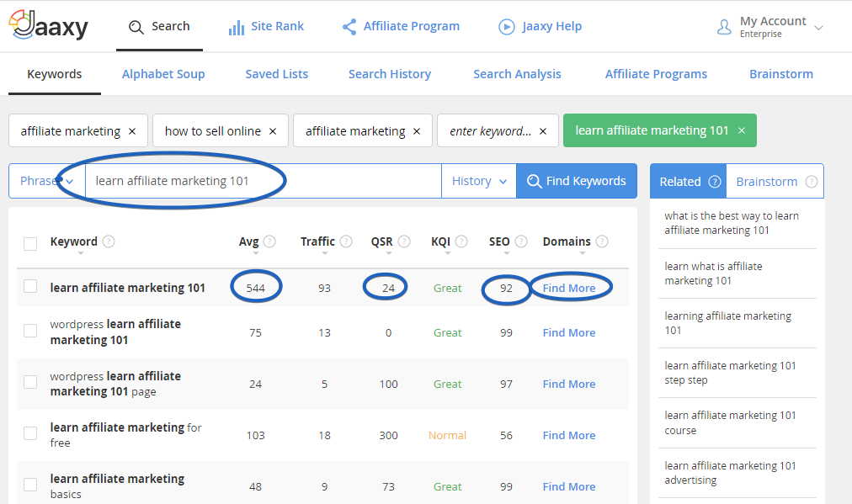Check the 'learn affiliate marketing 101' row checkbox
852x504 pixels.
coord(30,286)
